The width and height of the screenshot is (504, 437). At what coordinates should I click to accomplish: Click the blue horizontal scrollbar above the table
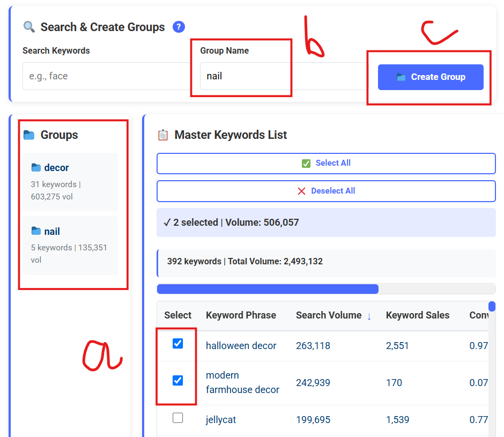[268, 289]
